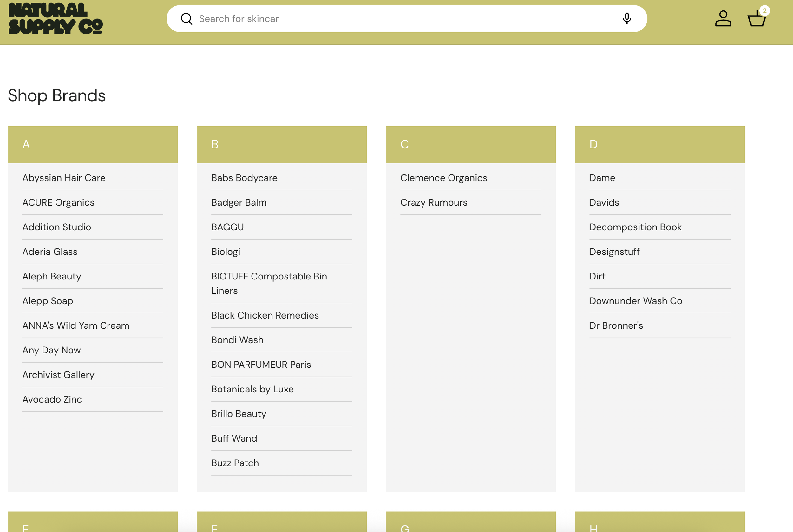
Task: Open the Buff Wand brand
Action: click(234, 438)
